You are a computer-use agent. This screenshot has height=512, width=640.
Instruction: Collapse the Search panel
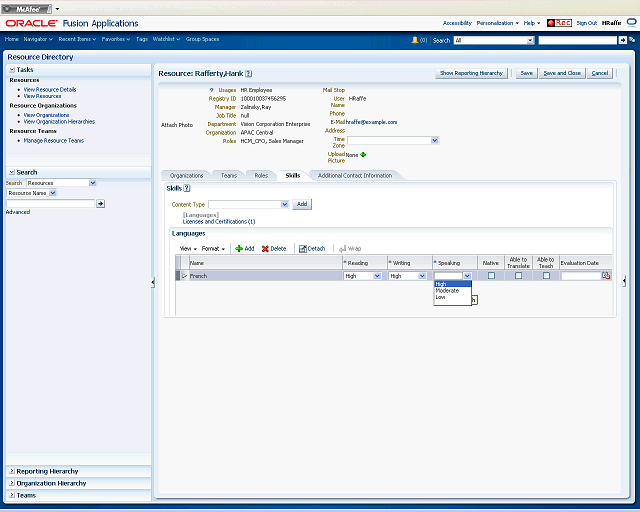[x=12, y=172]
